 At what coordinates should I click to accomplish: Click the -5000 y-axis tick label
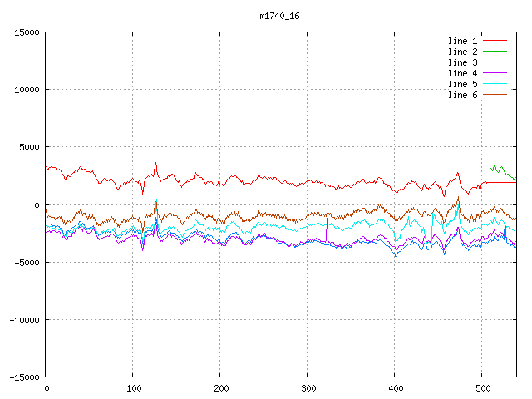pos(27,262)
